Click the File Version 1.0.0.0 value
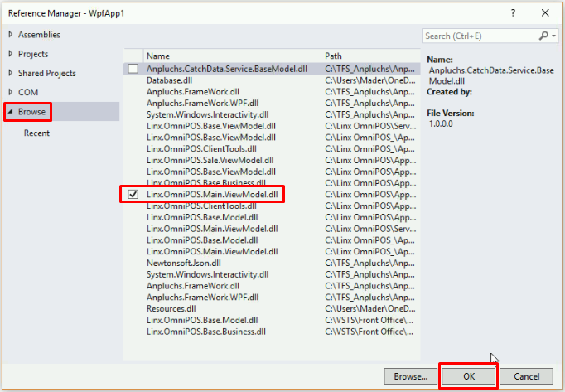The image size is (565, 392). tap(441, 123)
